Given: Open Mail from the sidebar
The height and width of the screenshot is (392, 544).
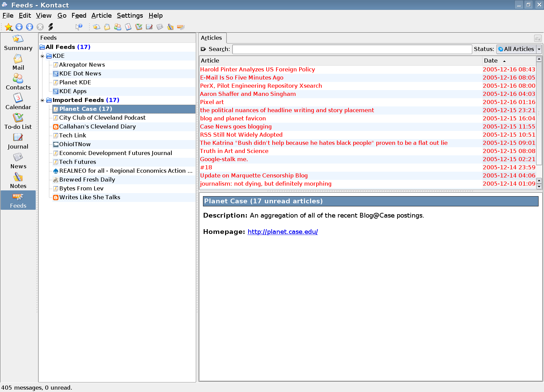Looking at the screenshot, I should [18, 63].
